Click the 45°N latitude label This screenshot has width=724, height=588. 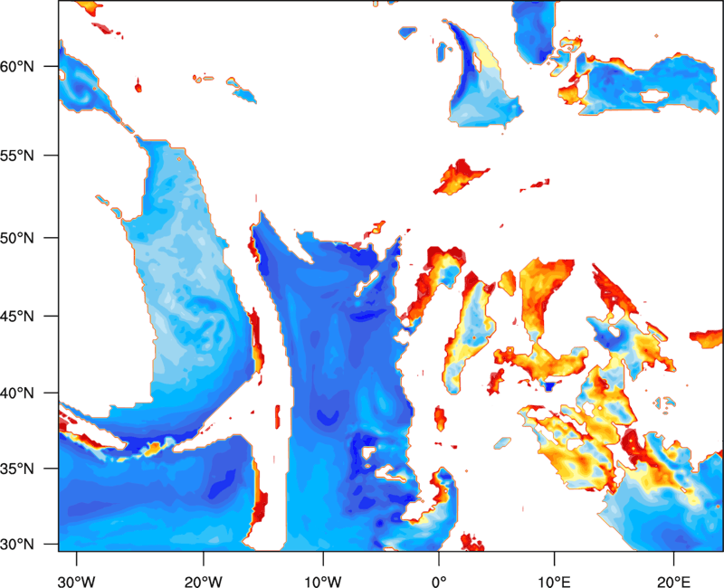pos(17,317)
